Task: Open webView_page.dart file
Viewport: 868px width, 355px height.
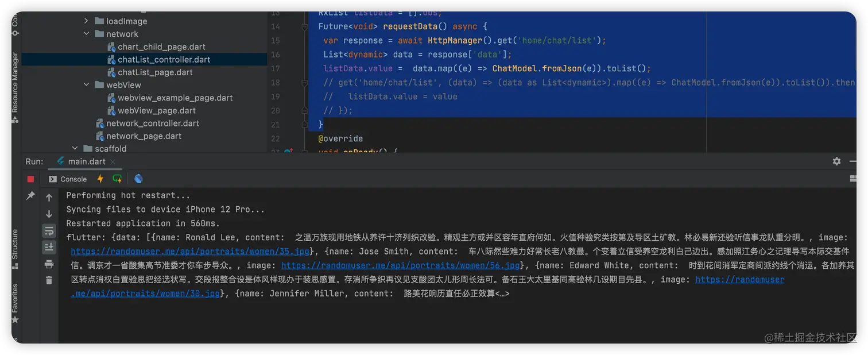Action: (x=157, y=110)
